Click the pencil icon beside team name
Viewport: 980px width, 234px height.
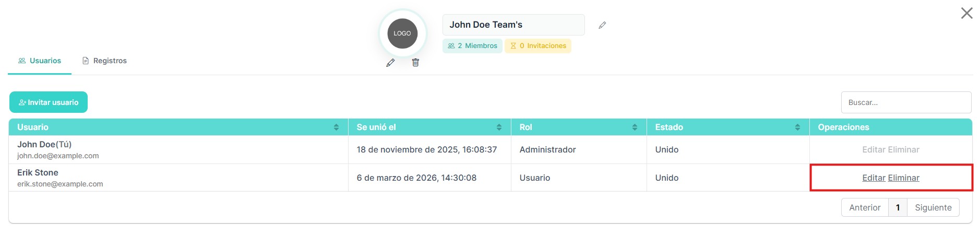click(602, 25)
